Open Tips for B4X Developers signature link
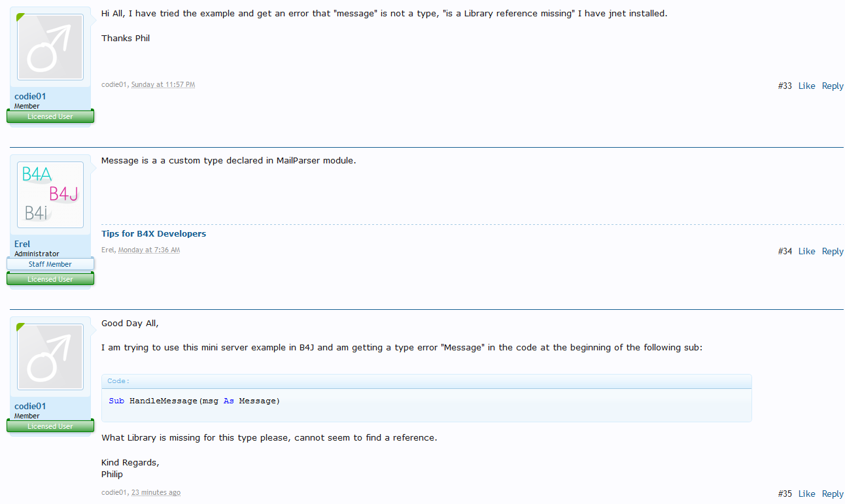Screen dimensions: 845x504 tap(154, 233)
